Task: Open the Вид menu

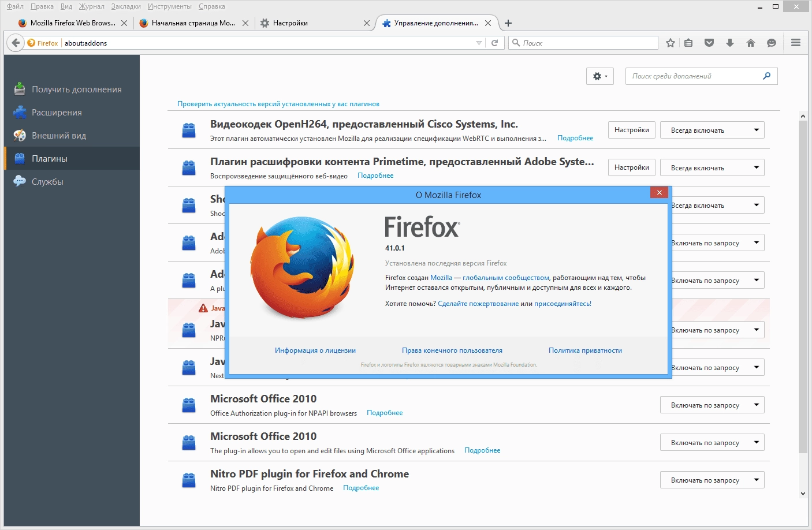Action: pos(66,6)
